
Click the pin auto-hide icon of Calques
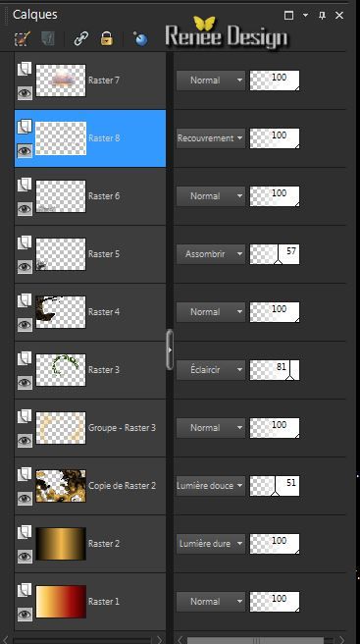[x=323, y=15]
